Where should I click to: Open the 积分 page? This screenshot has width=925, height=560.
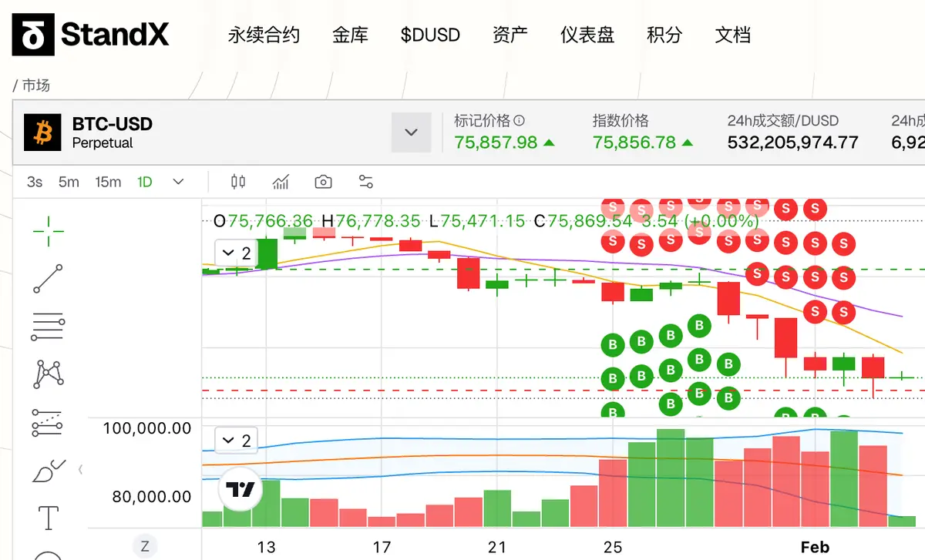tap(664, 35)
